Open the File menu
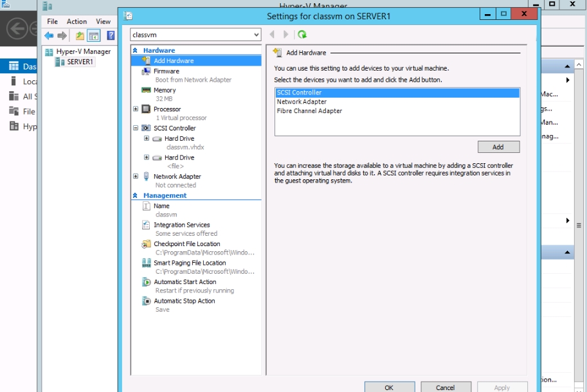 [52, 21]
